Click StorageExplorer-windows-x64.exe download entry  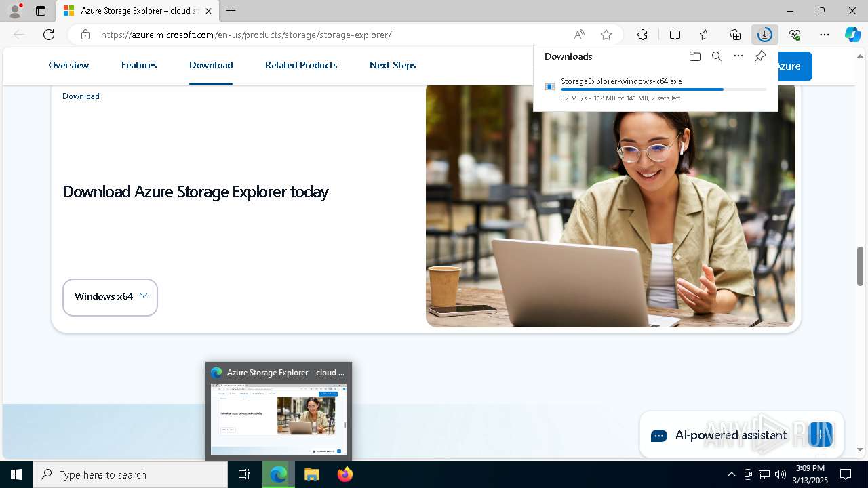(x=656, y=89)
